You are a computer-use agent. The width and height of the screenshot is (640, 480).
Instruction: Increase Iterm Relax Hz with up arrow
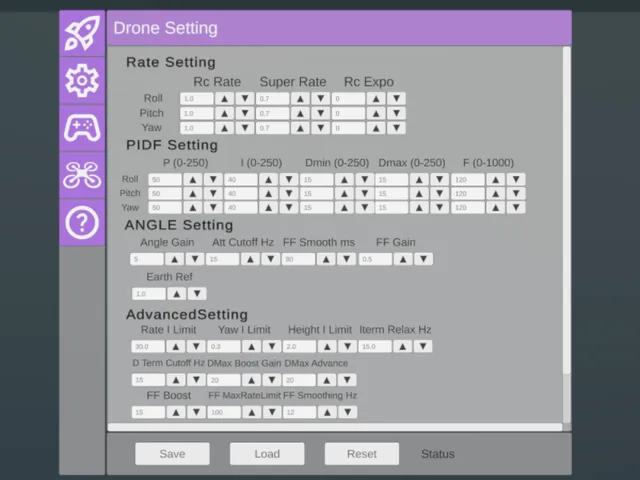403,346
